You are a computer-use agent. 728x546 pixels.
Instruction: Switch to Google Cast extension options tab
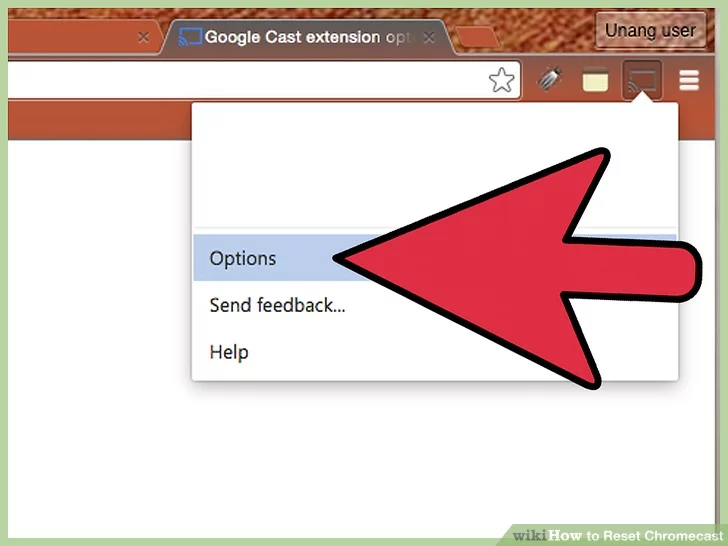(306, 37)
